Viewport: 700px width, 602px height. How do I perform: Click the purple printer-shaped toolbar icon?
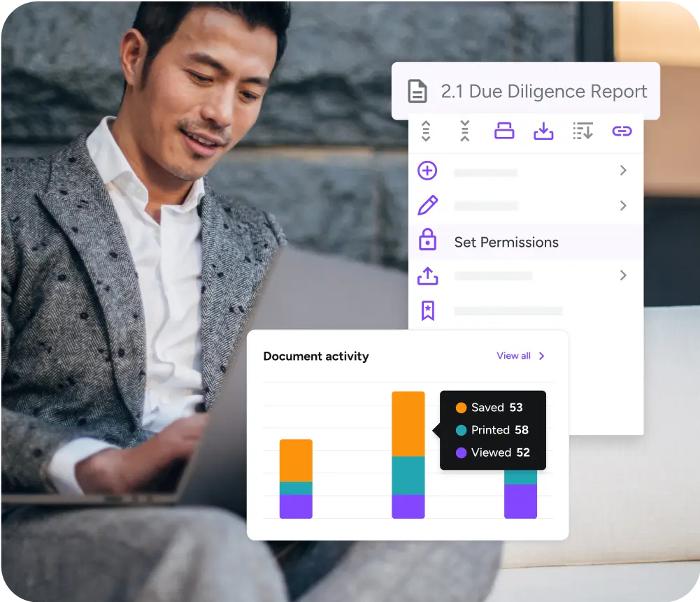point(504,131)
